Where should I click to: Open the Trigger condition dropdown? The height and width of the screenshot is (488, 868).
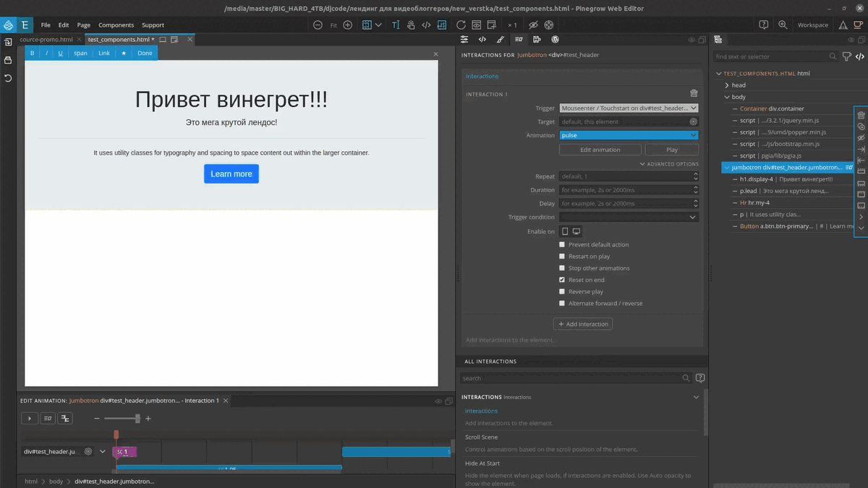(629, 217)
